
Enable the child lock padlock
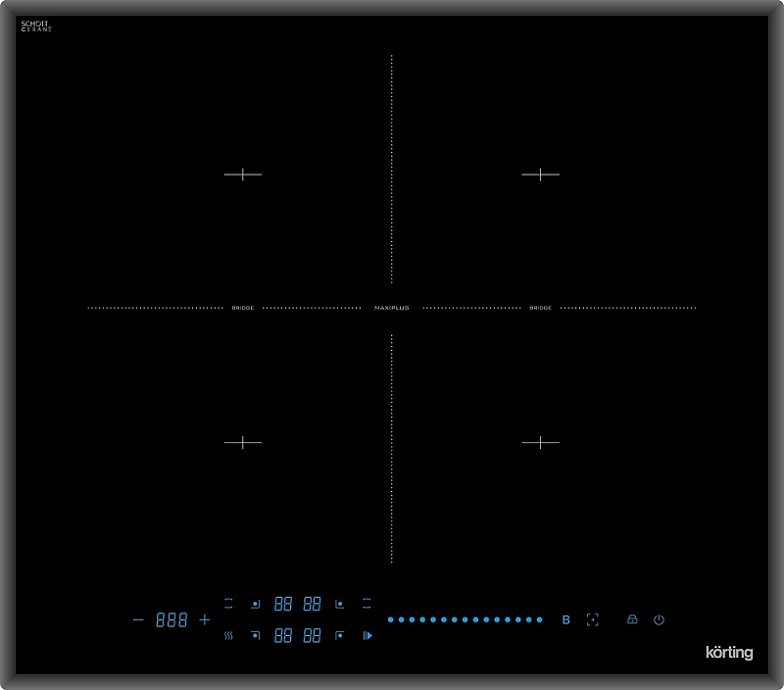[631, 618]
